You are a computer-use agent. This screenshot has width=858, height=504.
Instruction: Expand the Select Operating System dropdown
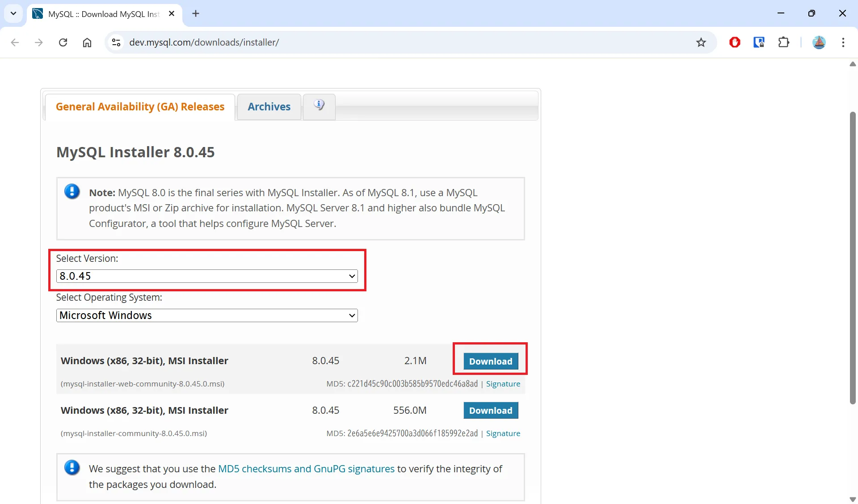click(207, 315)
